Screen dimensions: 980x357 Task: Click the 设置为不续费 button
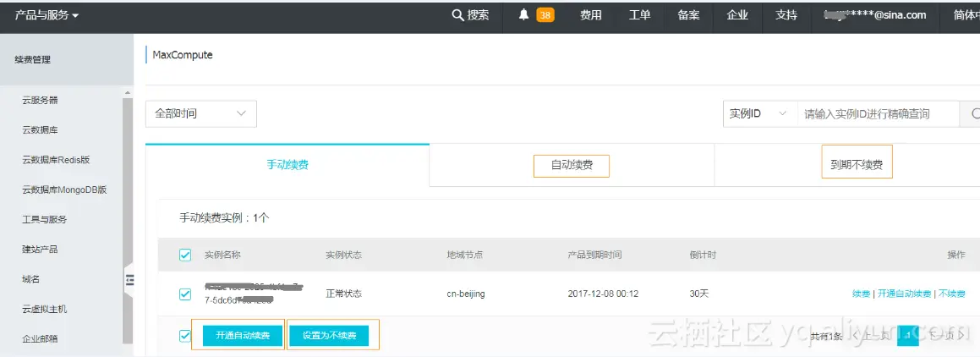point(330,336)
